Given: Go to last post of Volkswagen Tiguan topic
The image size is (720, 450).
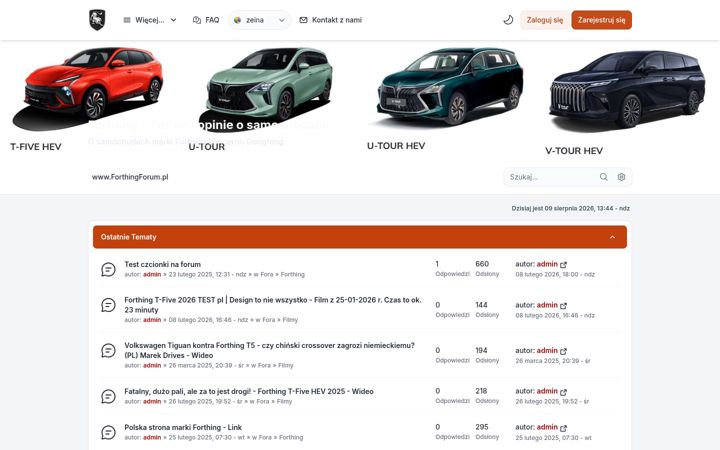Looking at the screenshot, I should 563,351.
